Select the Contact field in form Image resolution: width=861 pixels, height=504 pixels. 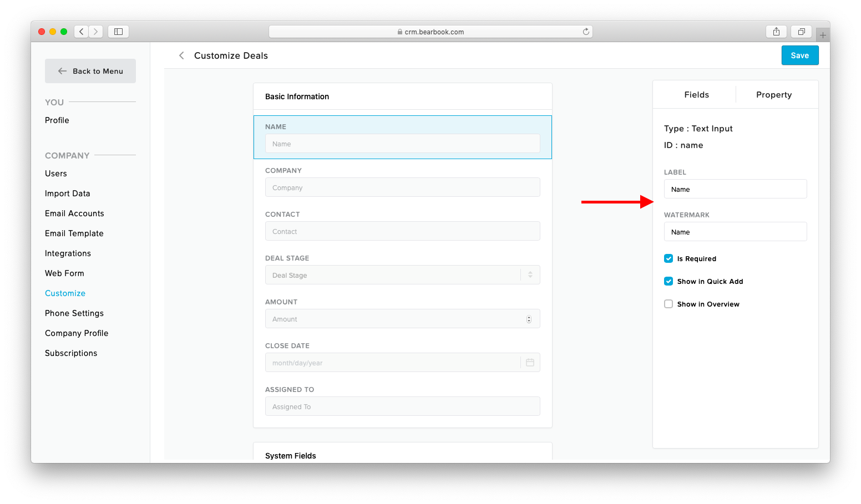point(403,231)
